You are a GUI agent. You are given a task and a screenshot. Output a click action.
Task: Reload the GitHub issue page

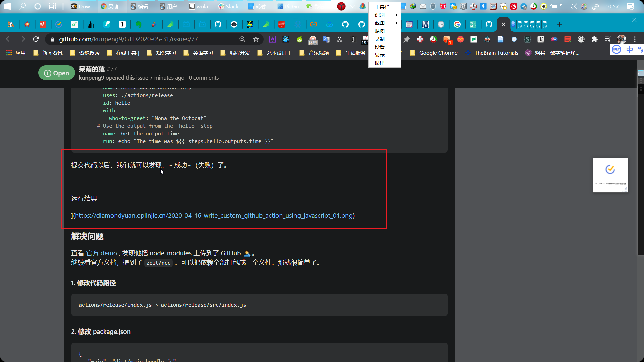click(36, 39)
